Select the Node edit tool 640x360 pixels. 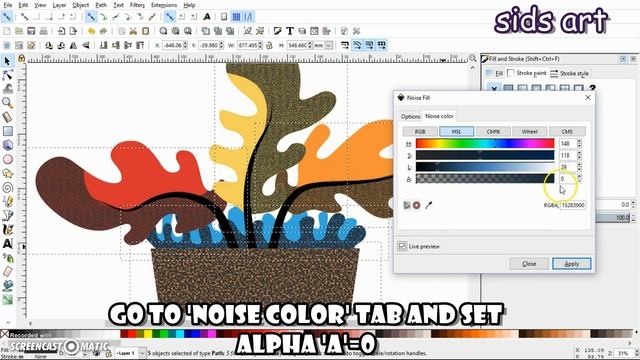tap(7, 75)
